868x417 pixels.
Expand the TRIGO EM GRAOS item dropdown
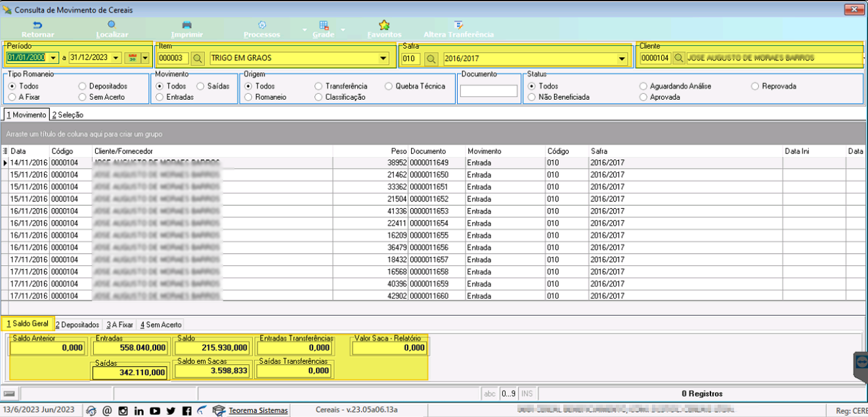[383, 58]
